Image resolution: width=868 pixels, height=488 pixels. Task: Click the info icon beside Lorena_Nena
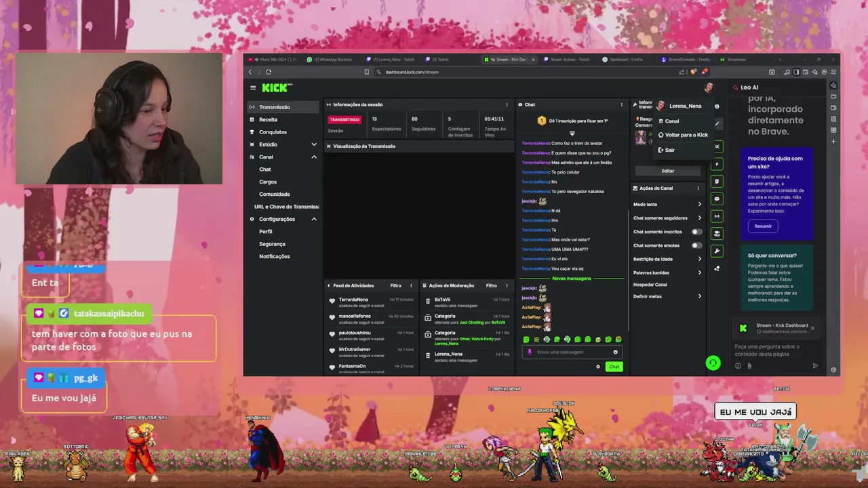pos(717,106)
